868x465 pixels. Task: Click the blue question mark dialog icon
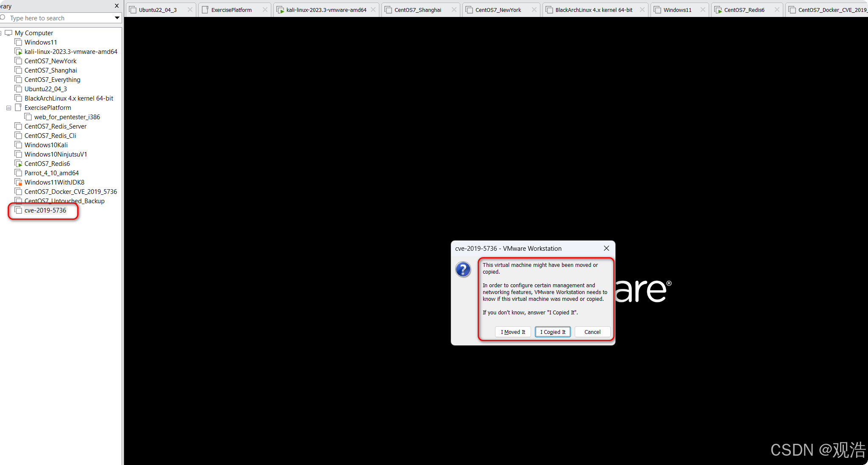[463, 269]
